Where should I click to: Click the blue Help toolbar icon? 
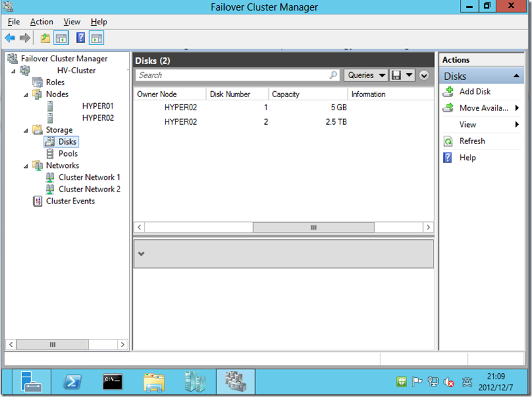81,38
